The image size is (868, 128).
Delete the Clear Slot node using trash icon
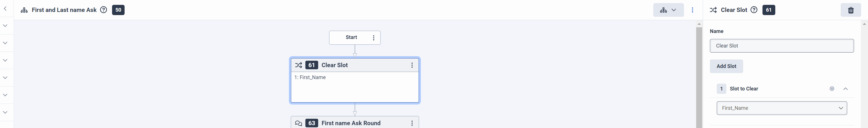851,10
